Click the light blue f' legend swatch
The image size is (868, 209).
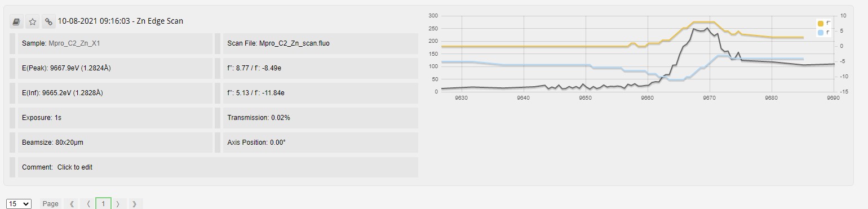click(820, 33)
